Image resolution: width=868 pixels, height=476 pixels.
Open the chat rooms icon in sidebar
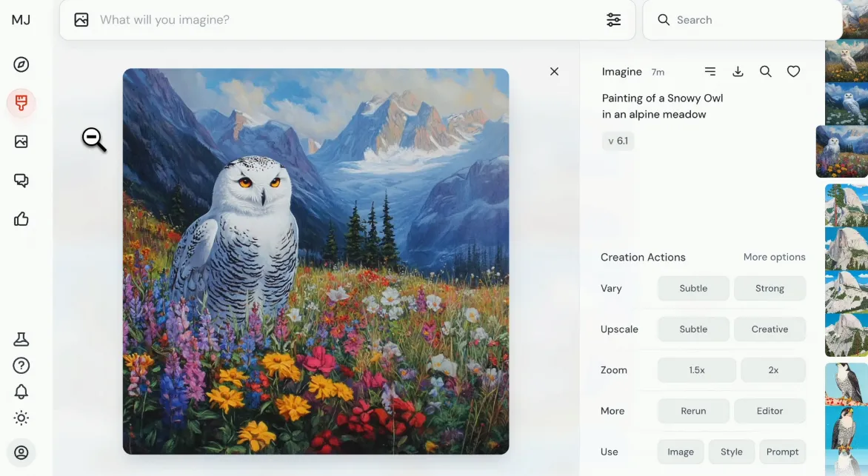(21, 181)
